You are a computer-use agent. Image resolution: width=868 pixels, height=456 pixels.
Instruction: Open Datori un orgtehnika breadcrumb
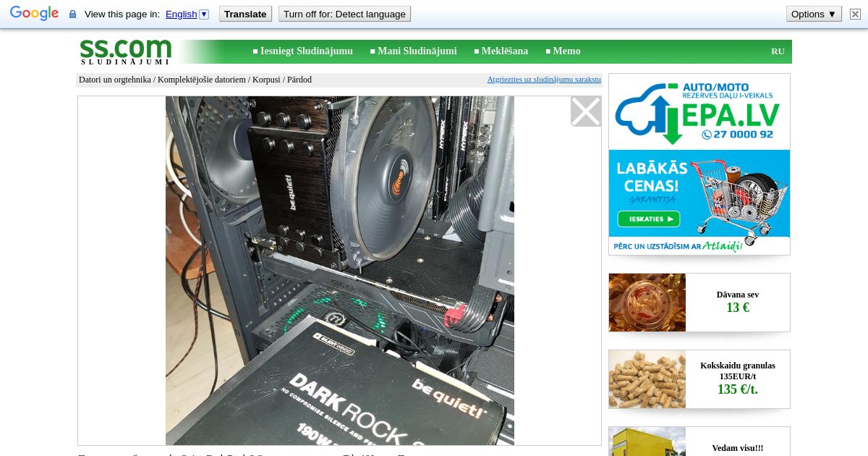[x=115, y=80]
